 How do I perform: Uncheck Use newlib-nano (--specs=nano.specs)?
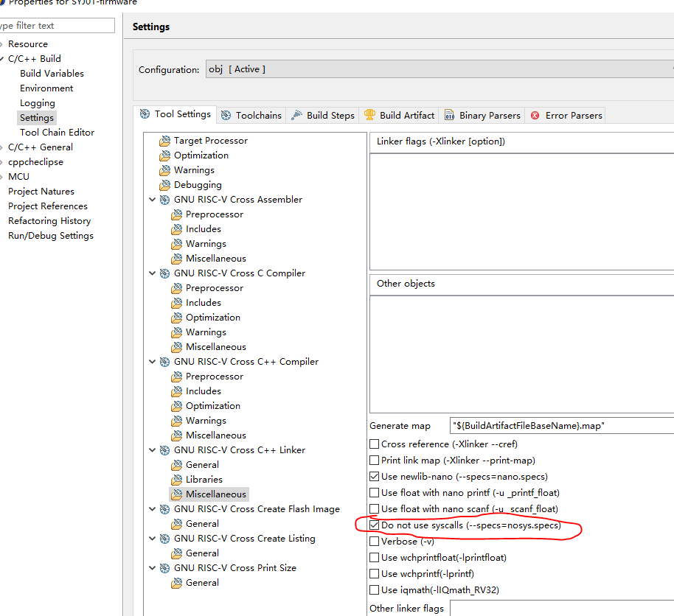click(375, 477)
